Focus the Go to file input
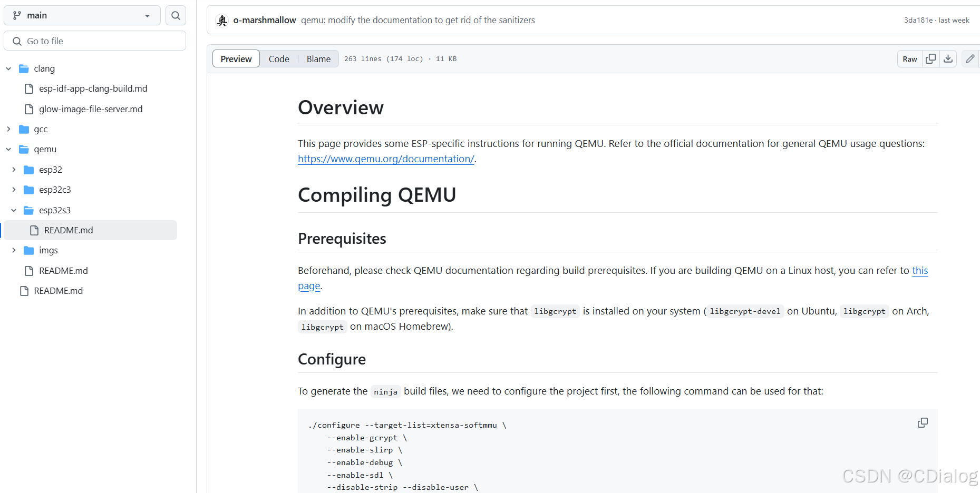This screenshot has width=980, height=493. 95,41
